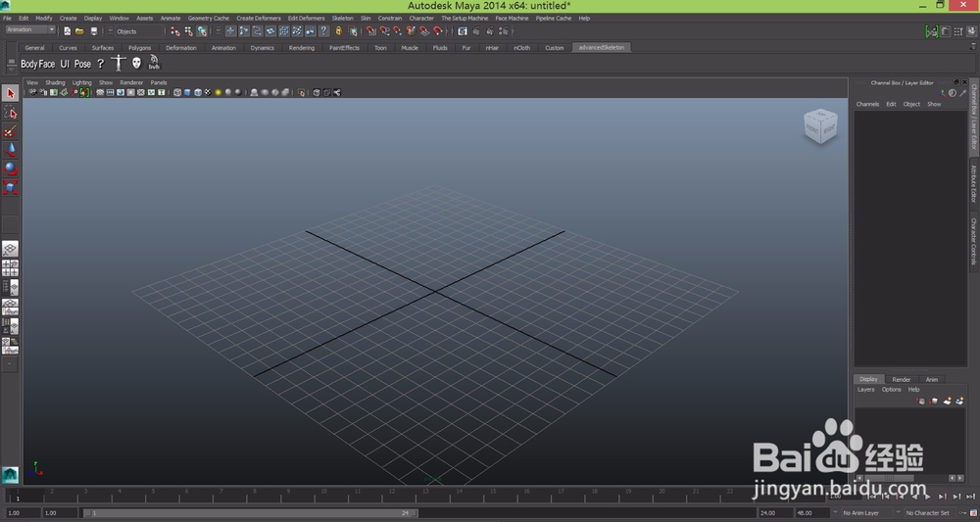Open panel Renderer menu

click(131, 82)
